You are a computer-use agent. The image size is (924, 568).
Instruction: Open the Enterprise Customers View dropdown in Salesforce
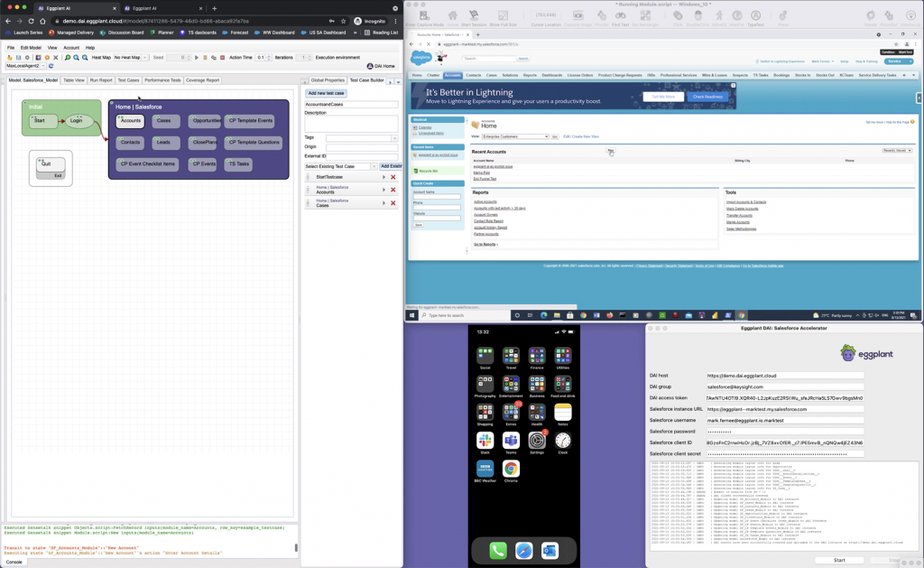(x=515, y=136)
